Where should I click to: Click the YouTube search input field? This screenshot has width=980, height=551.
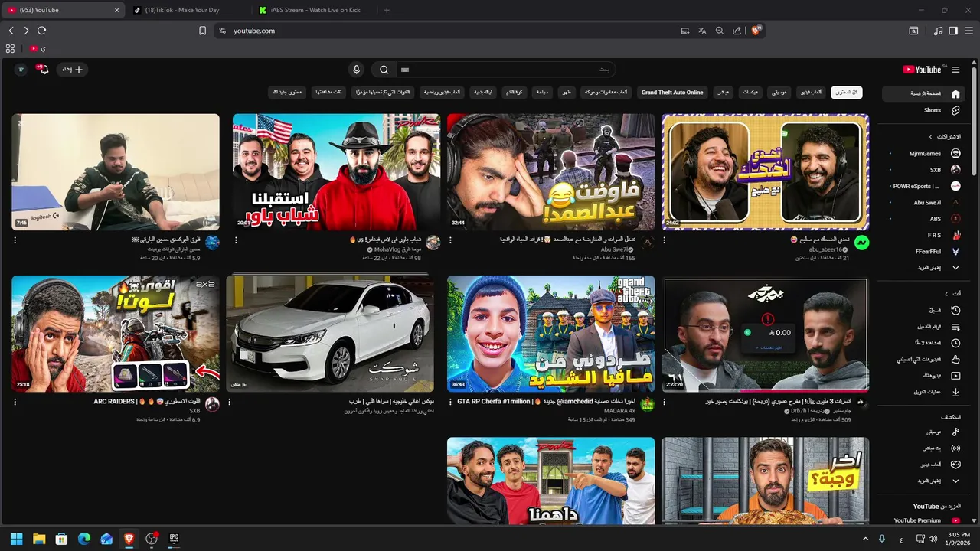pos(505,70)
